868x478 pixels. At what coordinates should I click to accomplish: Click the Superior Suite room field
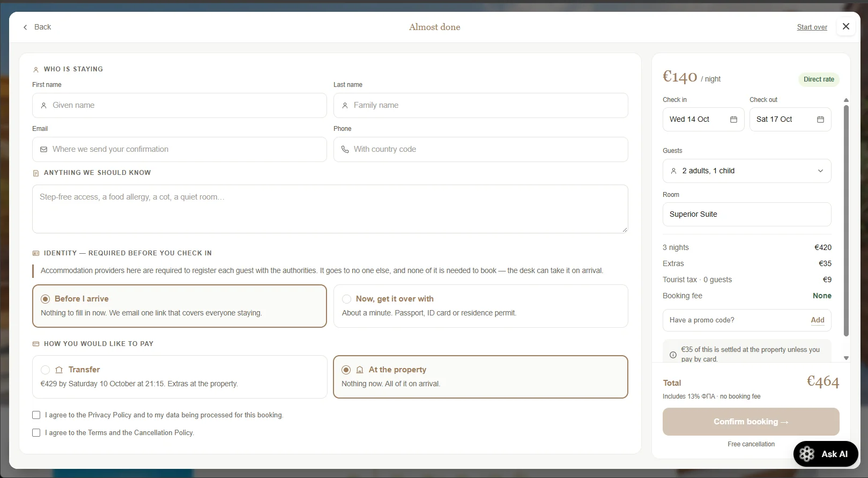(x=747, y=214)
